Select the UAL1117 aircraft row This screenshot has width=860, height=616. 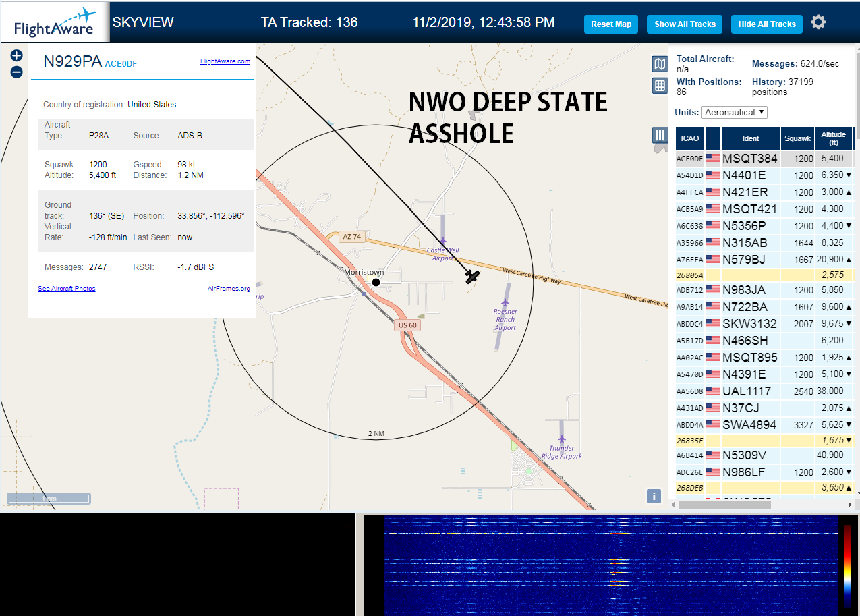[x=764, y=391]
